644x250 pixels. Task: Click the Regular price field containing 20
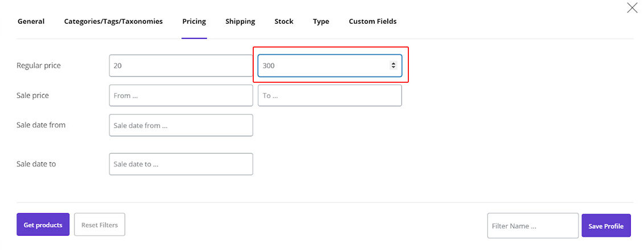tap(181, 66)
